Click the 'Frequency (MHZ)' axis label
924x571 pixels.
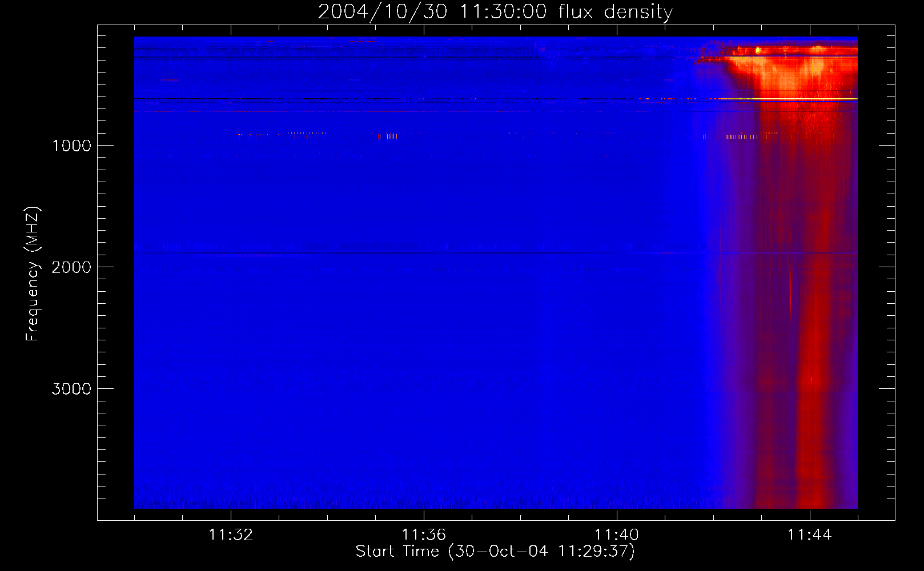[33, 274]
